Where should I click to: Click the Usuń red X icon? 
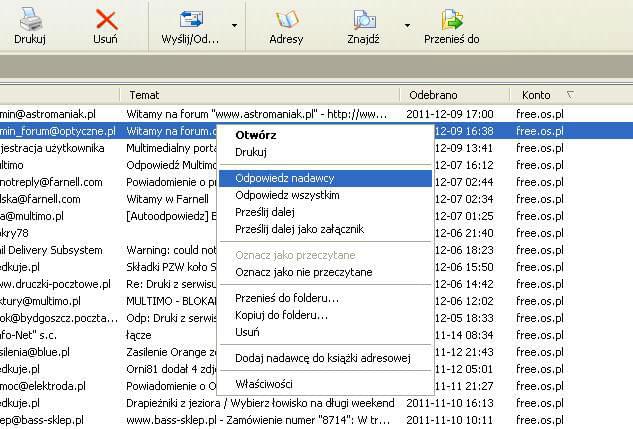point(105,20)
